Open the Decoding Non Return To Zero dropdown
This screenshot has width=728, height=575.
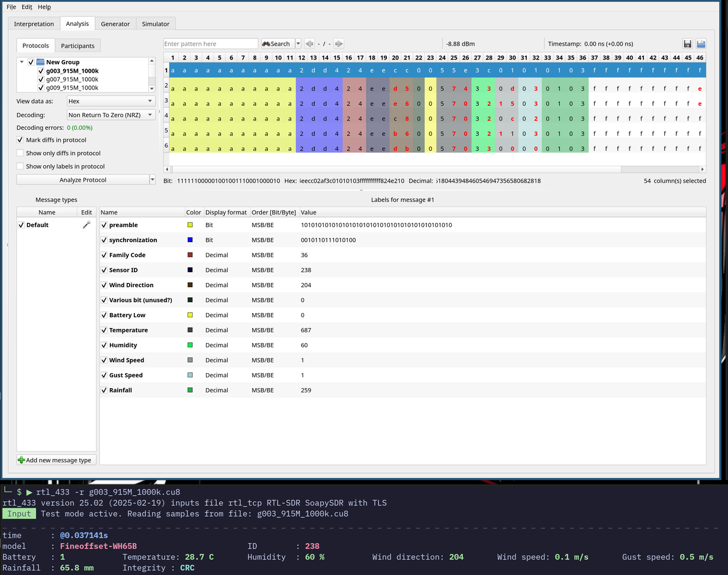[111, 115]
